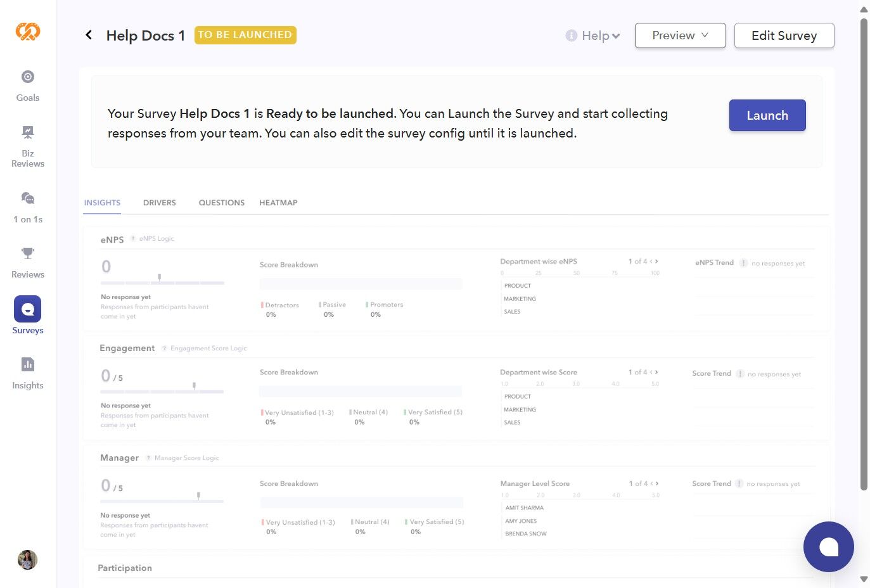This screenshot has width=870, height=588.
Task: Switch to the Drivers tab
Action: [x=160, y=203]
